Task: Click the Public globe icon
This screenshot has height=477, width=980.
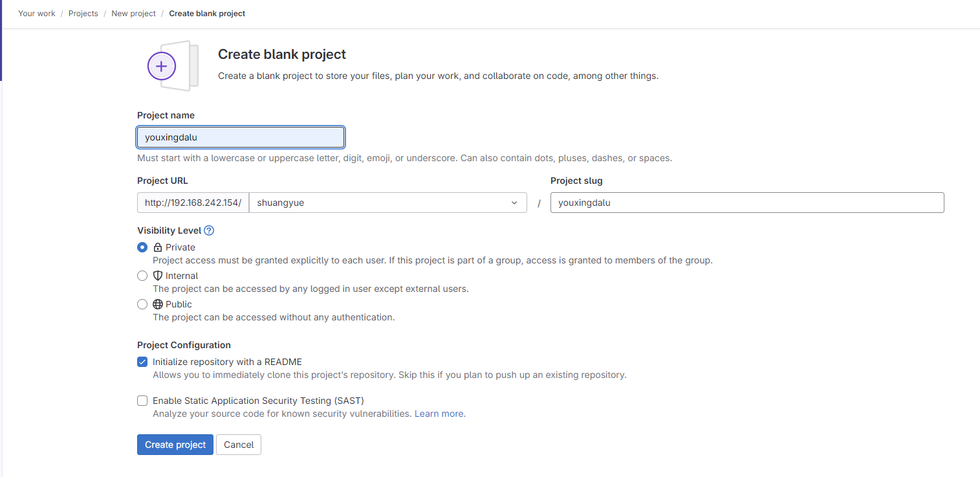Action: pos(158,304)
